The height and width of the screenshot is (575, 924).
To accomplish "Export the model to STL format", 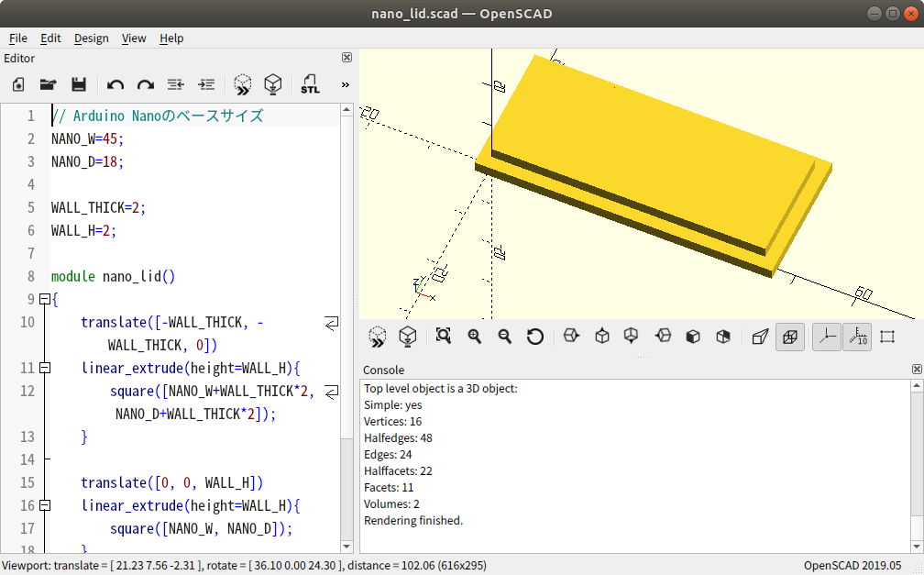I will pyautogui.click(x=310, y=83).
